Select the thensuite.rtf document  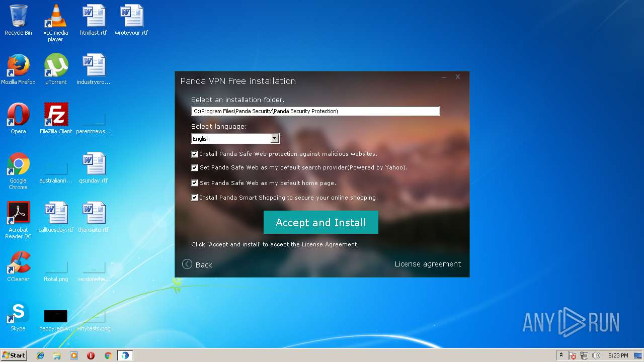tap(94, 217)
